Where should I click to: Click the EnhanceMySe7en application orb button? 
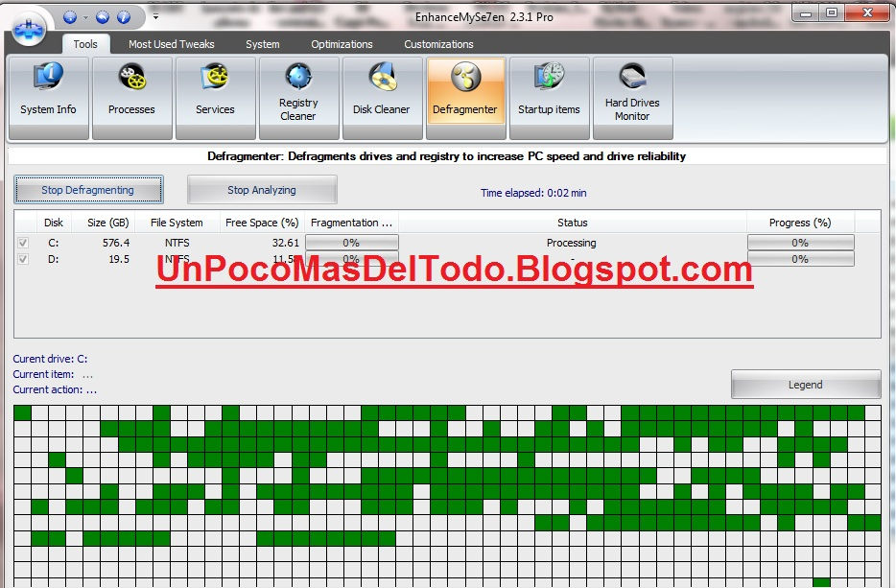point(30,29)
